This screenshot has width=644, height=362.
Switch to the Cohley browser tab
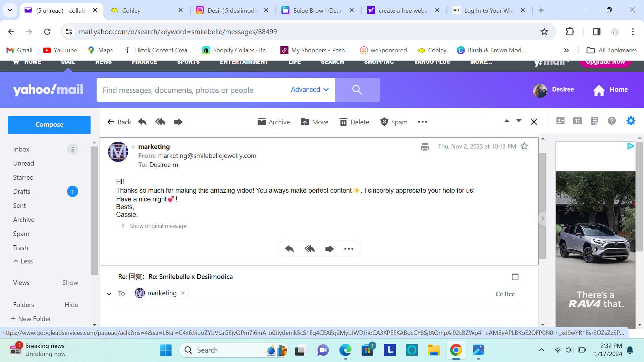(131, 10)
